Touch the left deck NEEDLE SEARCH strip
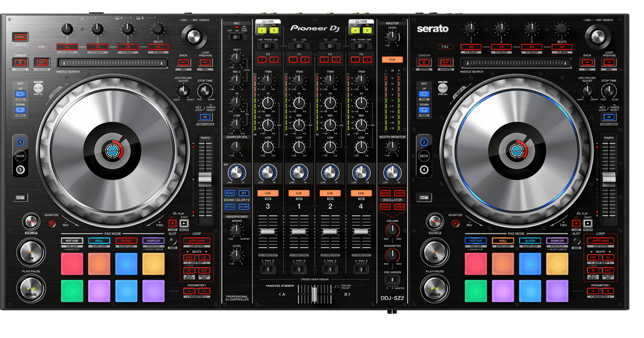 [113, 63]
